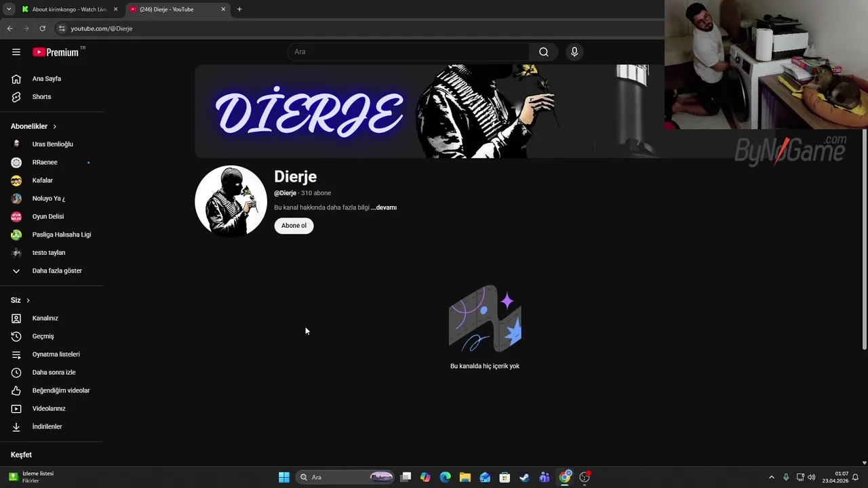Image resolution: width=868 pixels, height=488 pixels.
Task: Click the tray microphone icon
Action: pos(786,477)
